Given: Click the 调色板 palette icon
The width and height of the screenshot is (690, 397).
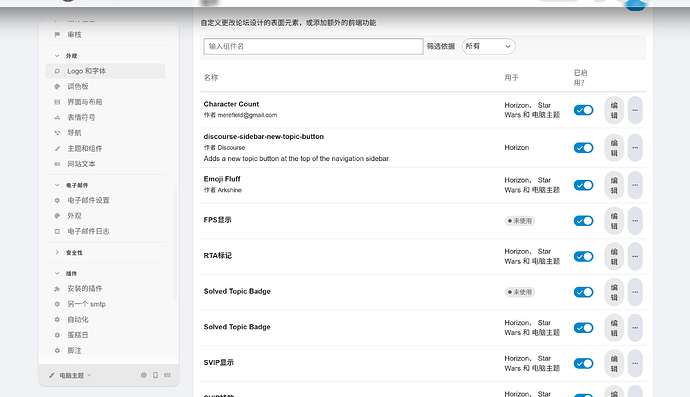Looking at the screenshot, I should point(57,87).
